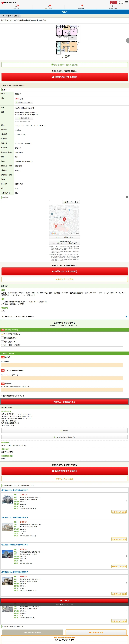Open 周辺施設を見る button
The width and height of the screenshot is (129, 644).
pyautogui.click(x=64, y=242)
